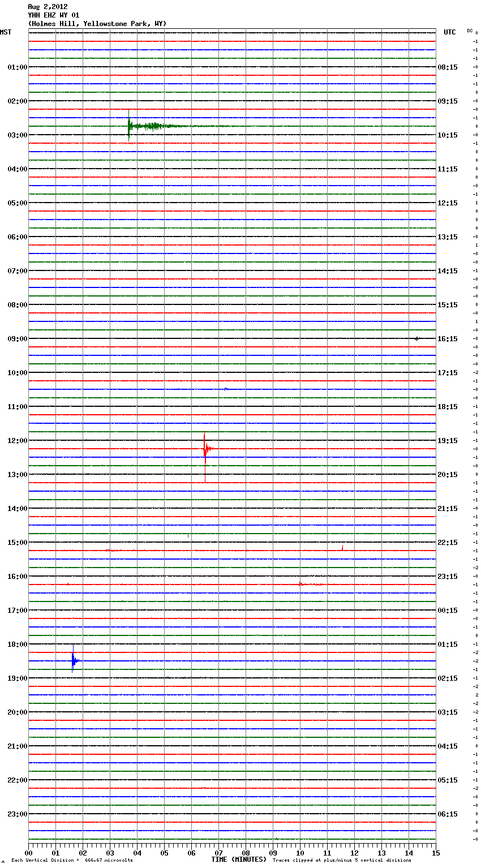Click the '05:00' MST hour label

pos(17,203)
